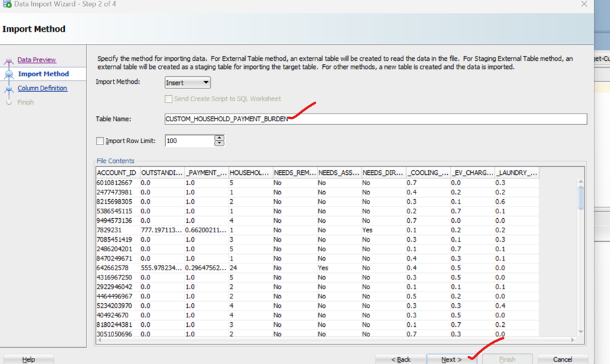Screen dimensions: 610x364
Task: Select account ID 7829231 cell
Action: click(x=118, y=230)
